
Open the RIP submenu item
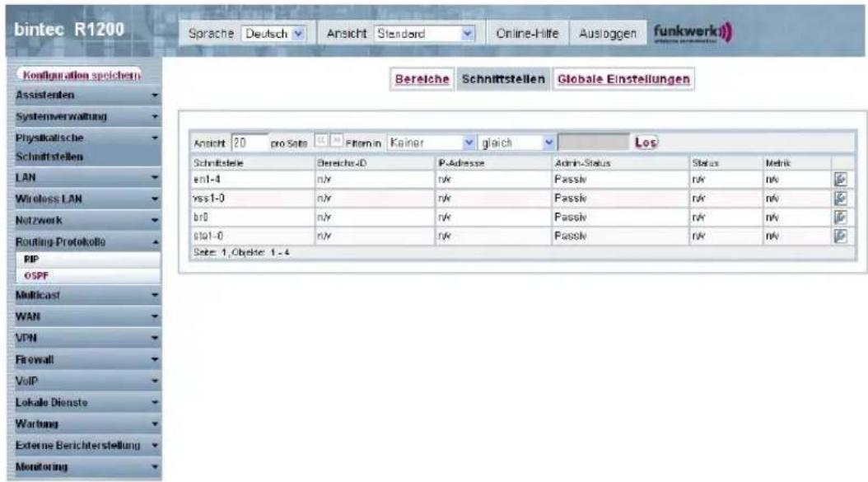pyautogui.click(x=89, y=260)
